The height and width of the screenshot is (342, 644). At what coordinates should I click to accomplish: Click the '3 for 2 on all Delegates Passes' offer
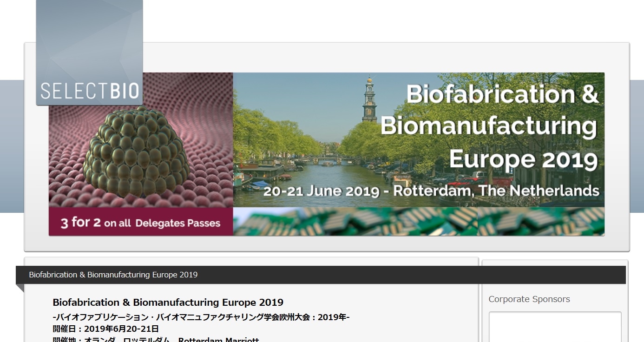pyautogui.click(x=140, y=223)
